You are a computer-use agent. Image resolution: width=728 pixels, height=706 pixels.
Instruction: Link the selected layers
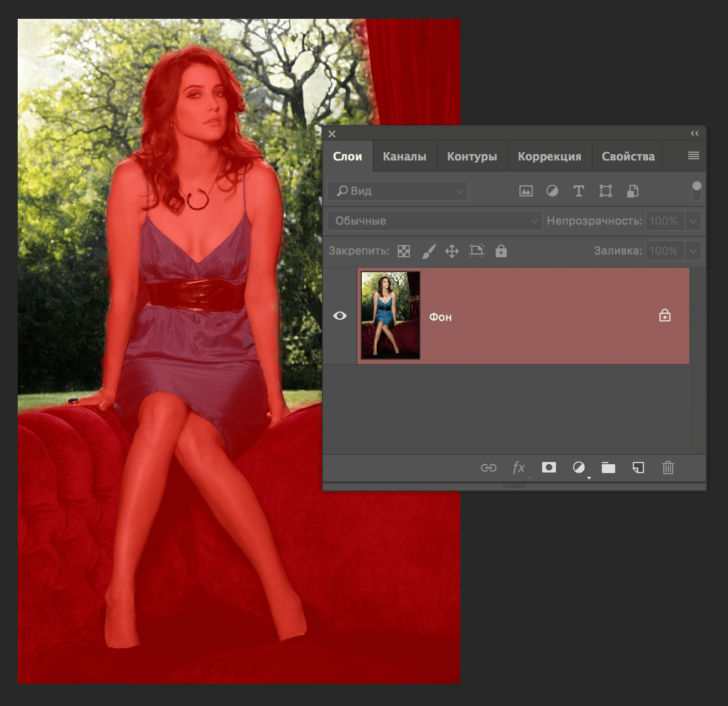point(490,468)
